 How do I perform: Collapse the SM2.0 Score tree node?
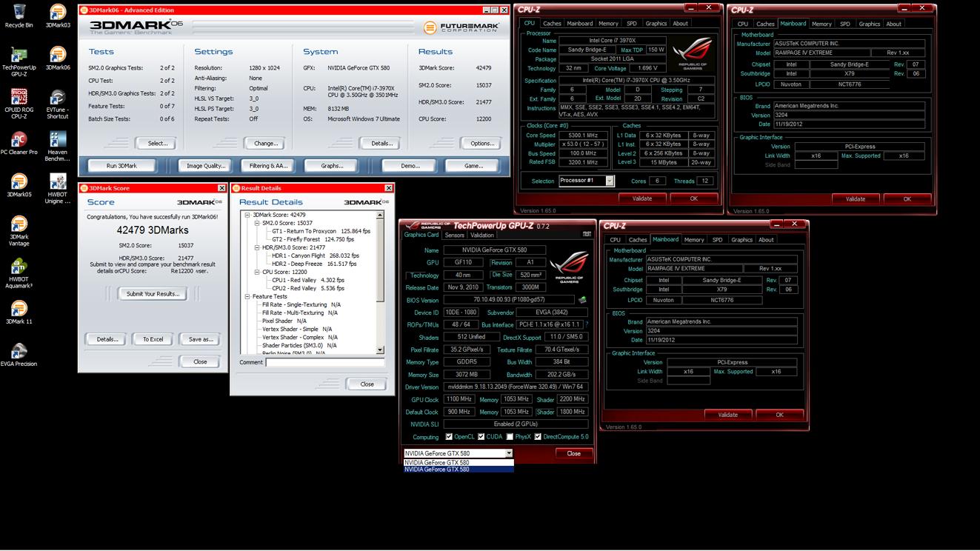click(257, 223)
